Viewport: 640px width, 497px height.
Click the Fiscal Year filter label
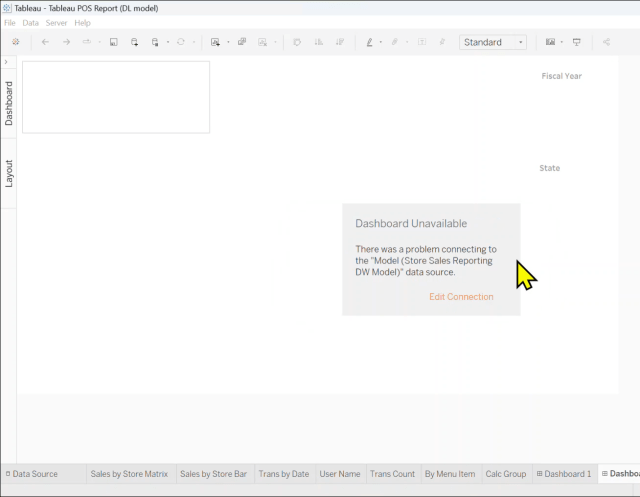pyautogui.click(x=561, y=76)
